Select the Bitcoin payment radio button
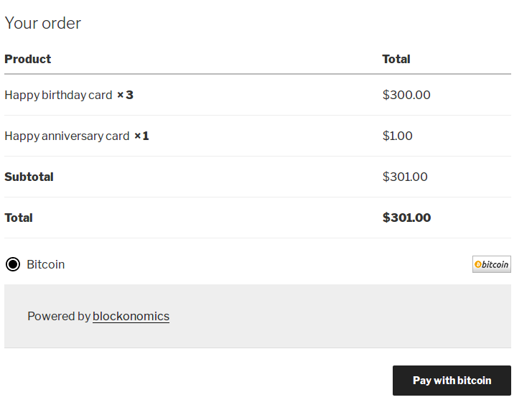This screenshot has width=532, height=410. 13,264
